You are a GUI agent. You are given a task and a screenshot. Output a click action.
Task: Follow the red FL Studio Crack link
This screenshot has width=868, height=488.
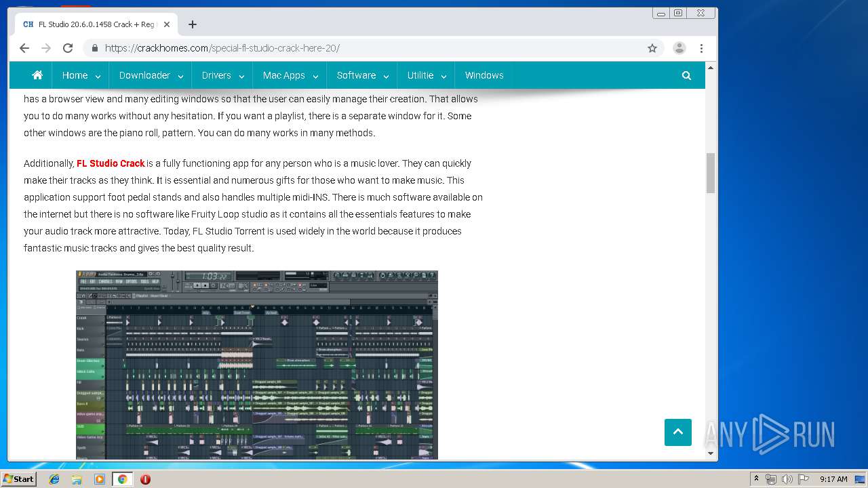[x=111, y=163]
